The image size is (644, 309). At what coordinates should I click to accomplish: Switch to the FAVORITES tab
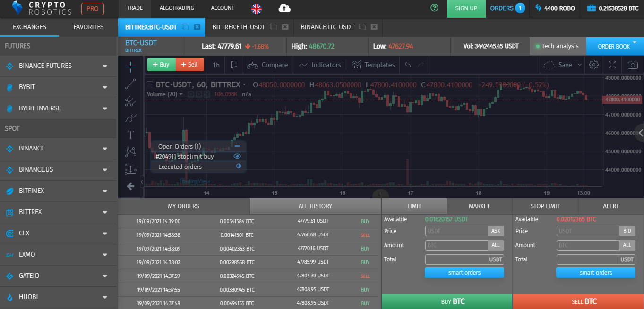[88, 27]
